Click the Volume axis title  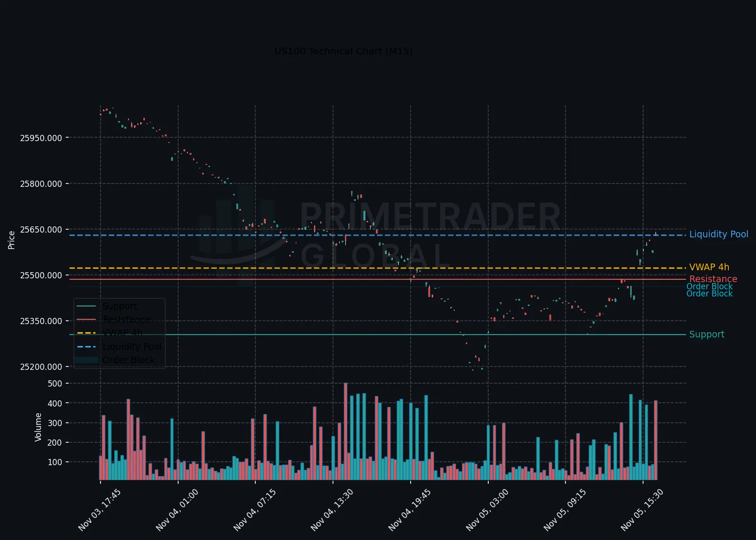(38, 427)
